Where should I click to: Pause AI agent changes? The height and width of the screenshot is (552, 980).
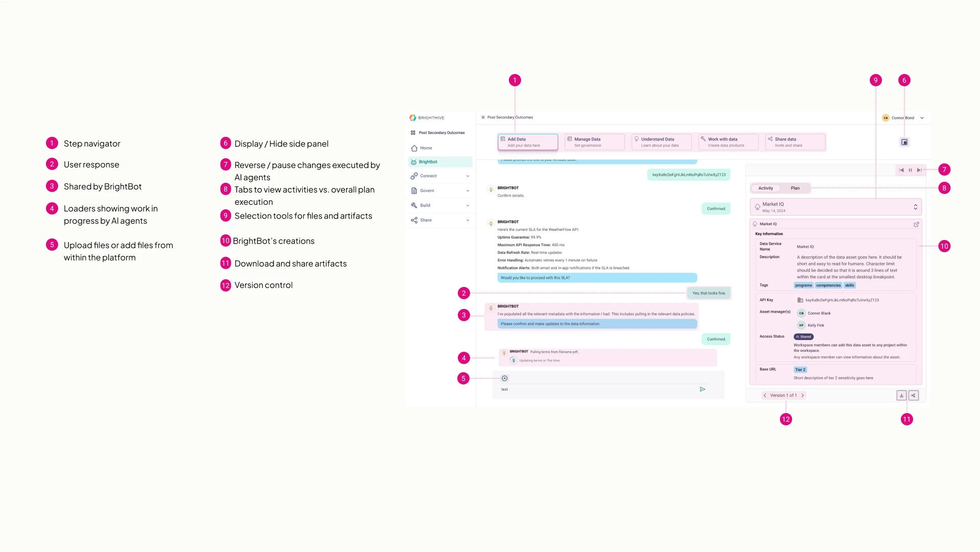point(910,170)
